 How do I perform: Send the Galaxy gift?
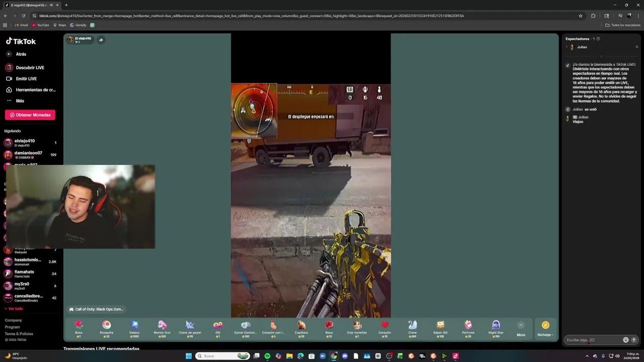(134, 328)
